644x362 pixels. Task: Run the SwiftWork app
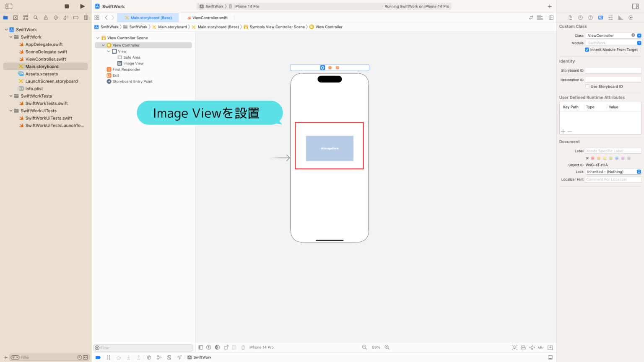(x=82, y=6)
